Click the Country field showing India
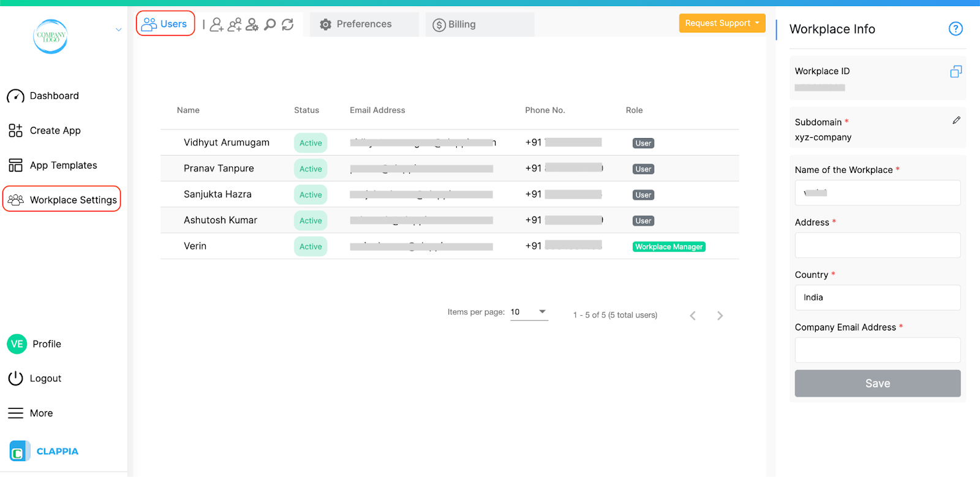 coord(878,297)
